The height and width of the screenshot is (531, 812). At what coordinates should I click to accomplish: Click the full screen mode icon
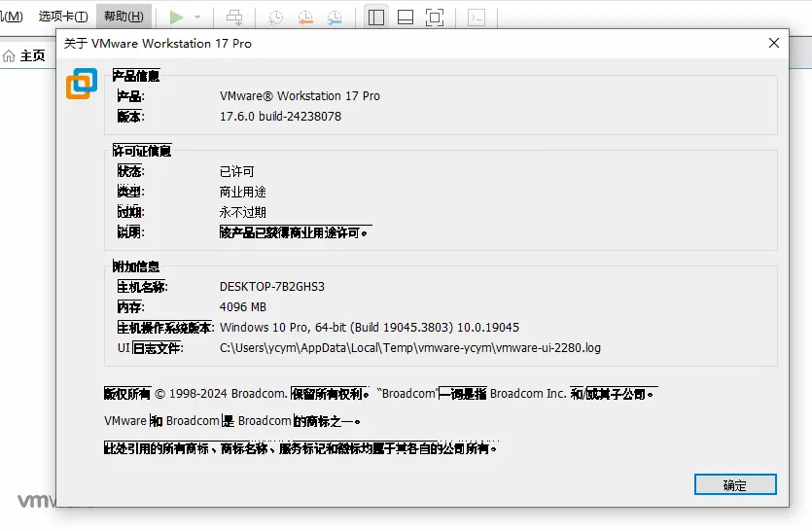click(x=435, y=18)
